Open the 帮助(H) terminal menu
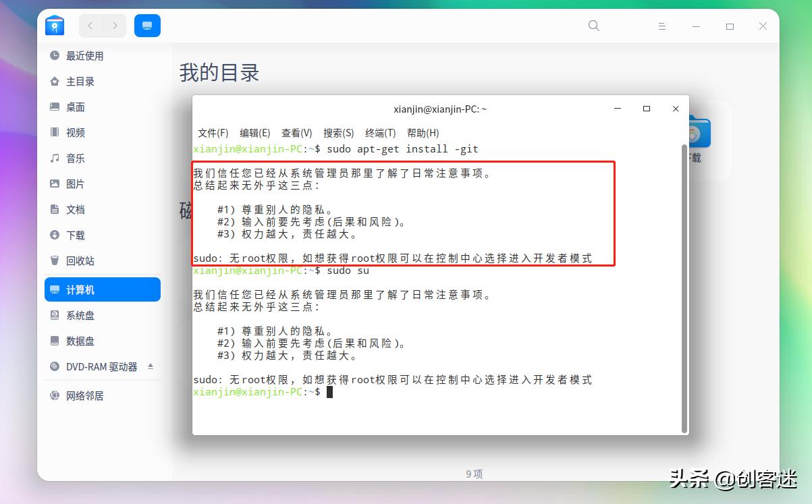The height and width of the screenshot is (504, 812). click(423, 133)
